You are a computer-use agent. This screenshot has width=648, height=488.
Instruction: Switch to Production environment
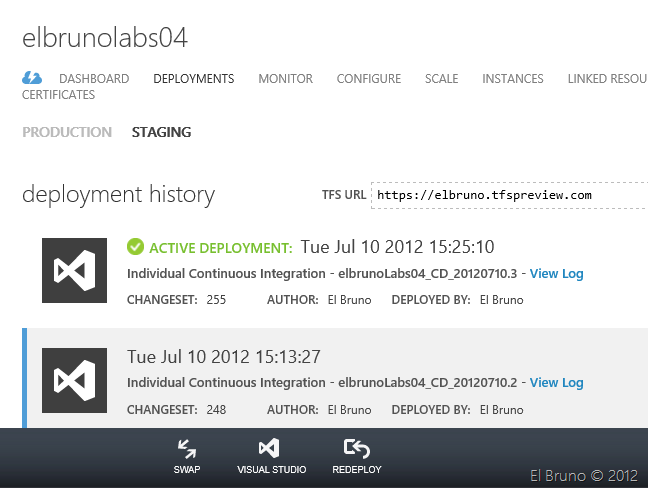click(67, 132)
